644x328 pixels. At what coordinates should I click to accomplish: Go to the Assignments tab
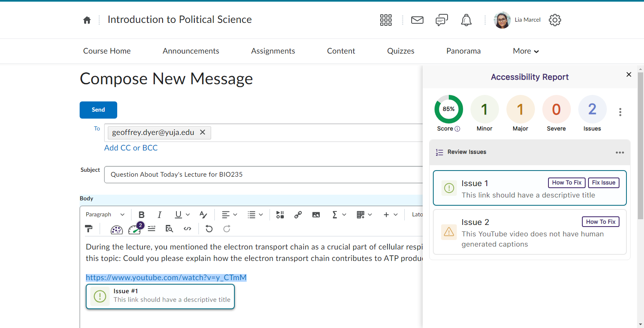click(273, 51)
